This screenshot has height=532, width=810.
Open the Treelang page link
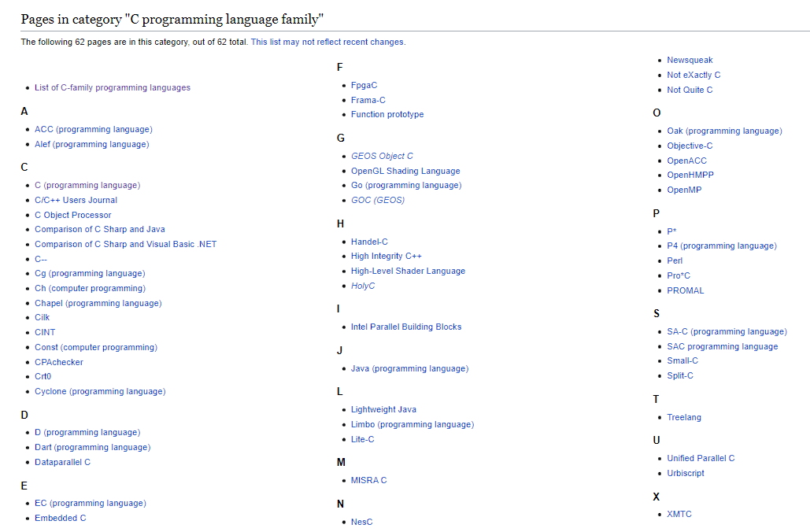coord(684,417)
